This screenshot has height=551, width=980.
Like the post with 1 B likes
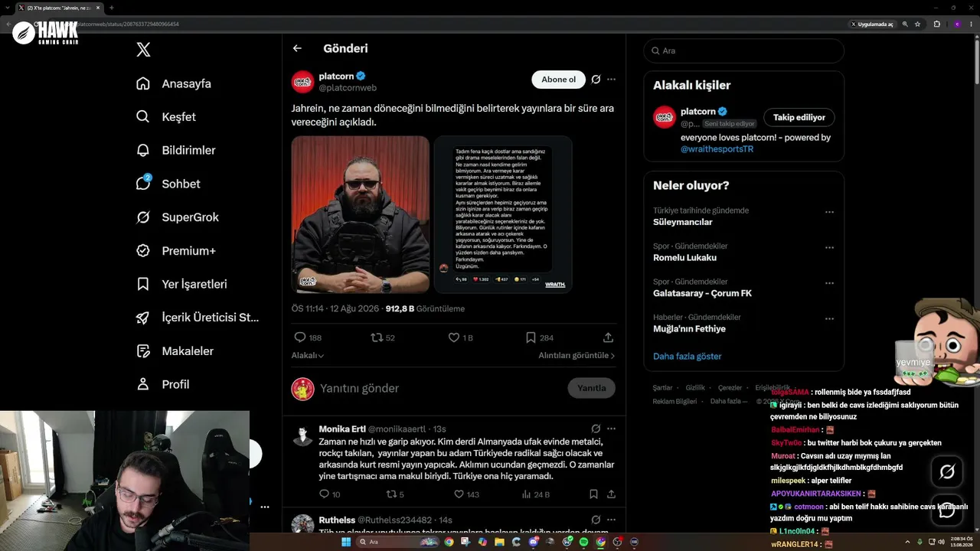tap(461, 337)
